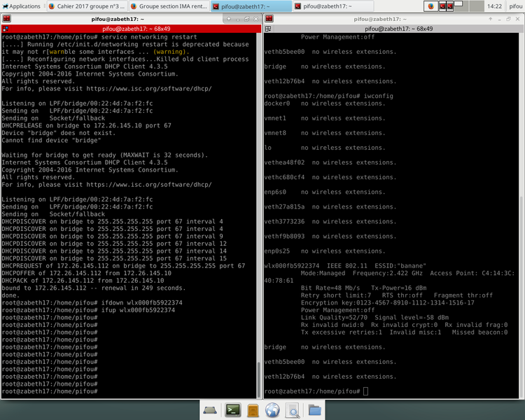This screenshot has width=525, height=420.
Task: Launch the terminal emulator from the dock
Action: click(x=232, y=410)
